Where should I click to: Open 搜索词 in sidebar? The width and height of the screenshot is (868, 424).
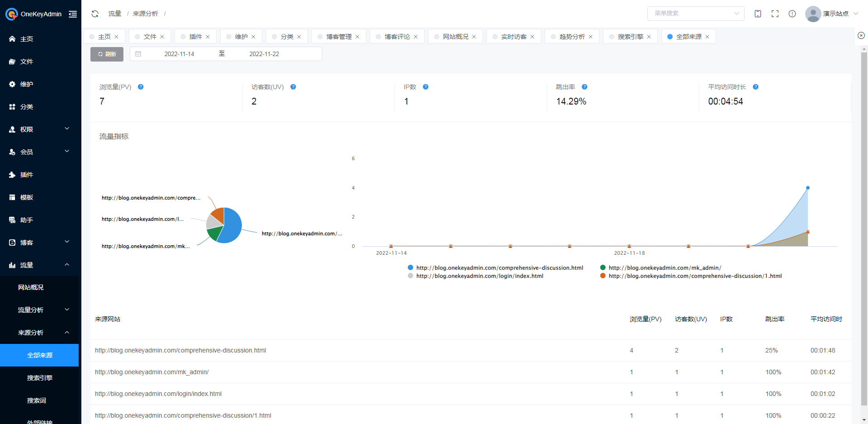(39, 400)
